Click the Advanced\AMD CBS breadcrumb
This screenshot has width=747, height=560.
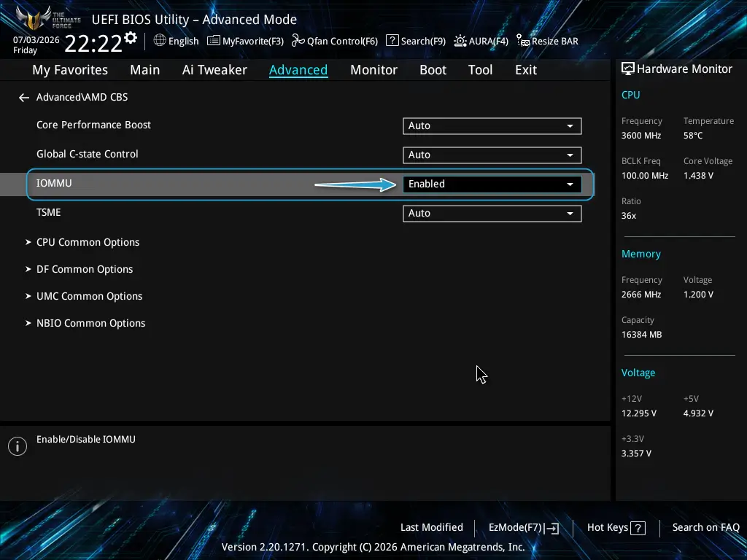[82, 97]
